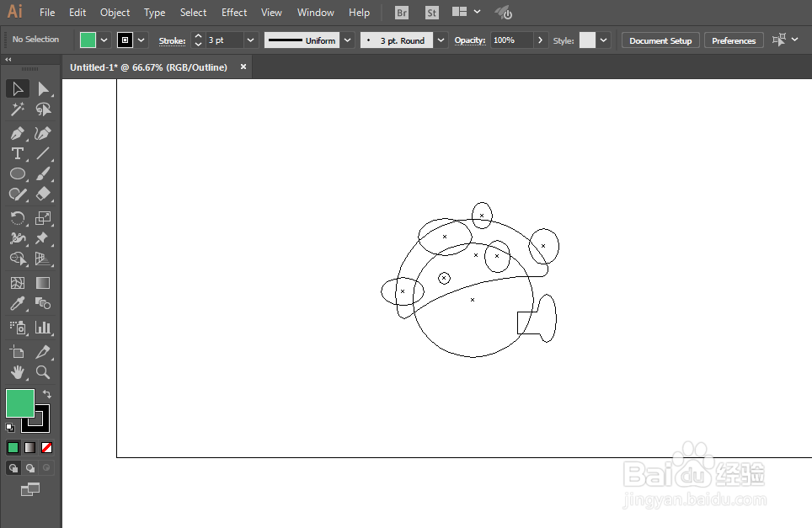The width and height of the screenshot is (812, 528).
Task: Change the screen mode button
Action: coord(30,489)
